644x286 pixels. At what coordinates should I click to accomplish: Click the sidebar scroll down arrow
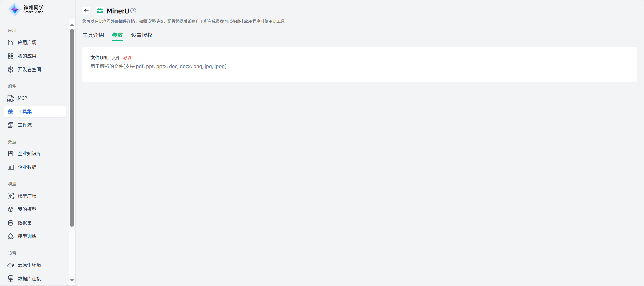coord(72,280)
